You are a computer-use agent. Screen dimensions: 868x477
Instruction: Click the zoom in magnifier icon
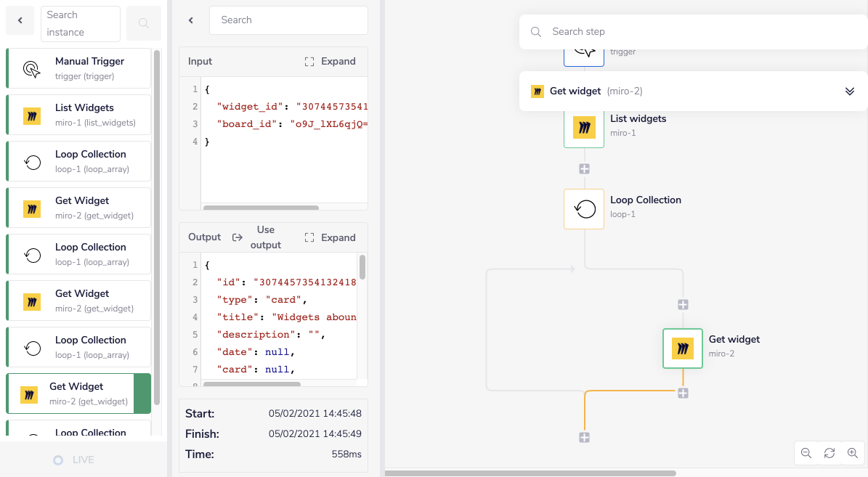(853, 452)
